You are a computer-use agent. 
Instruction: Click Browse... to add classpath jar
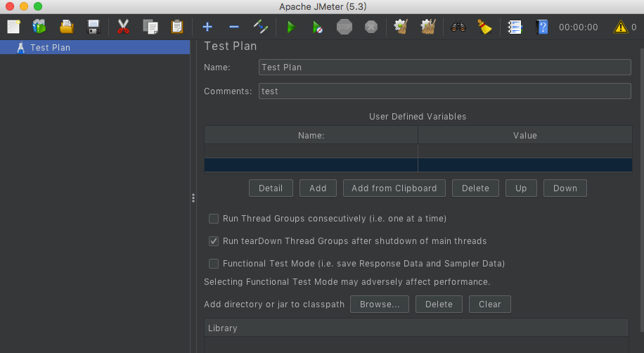pyautogui.click(x=380, y=304)
